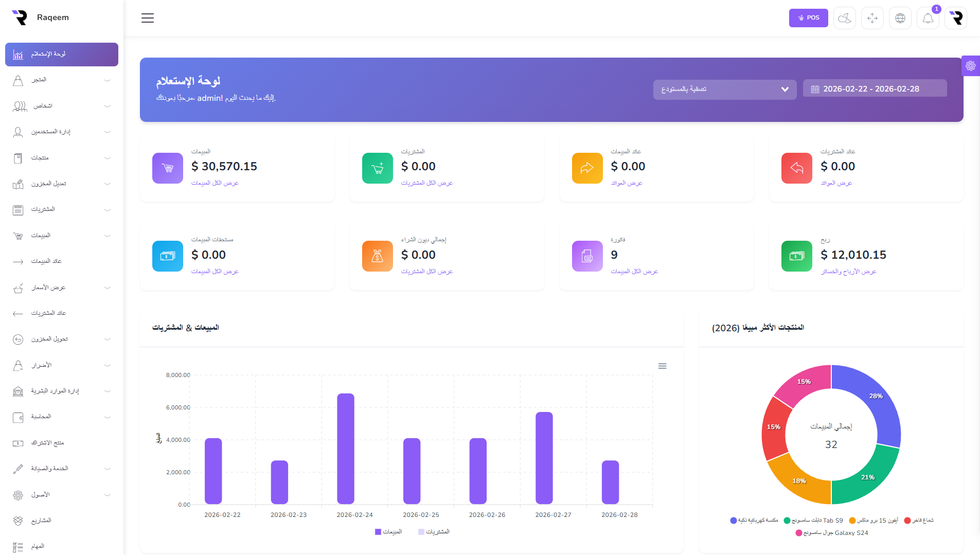Click view all sales link under $30,570.15

tap(215, 183)
